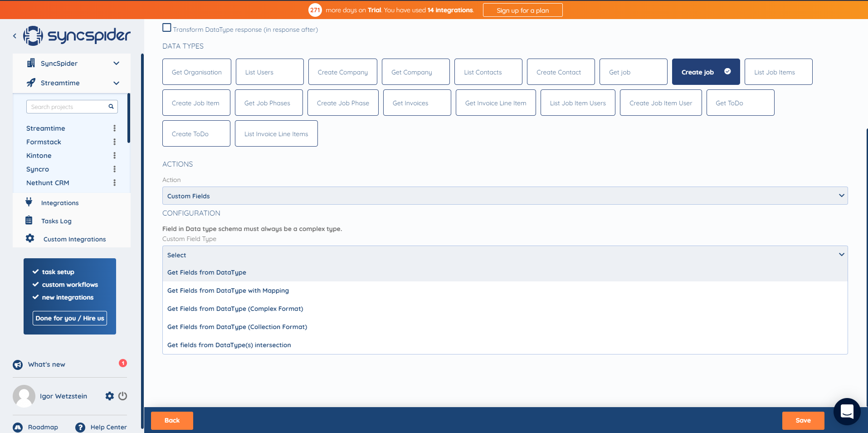868x433 pixels.
Task: Select List Job Item Users data type
Action: [x=578, y=103]
